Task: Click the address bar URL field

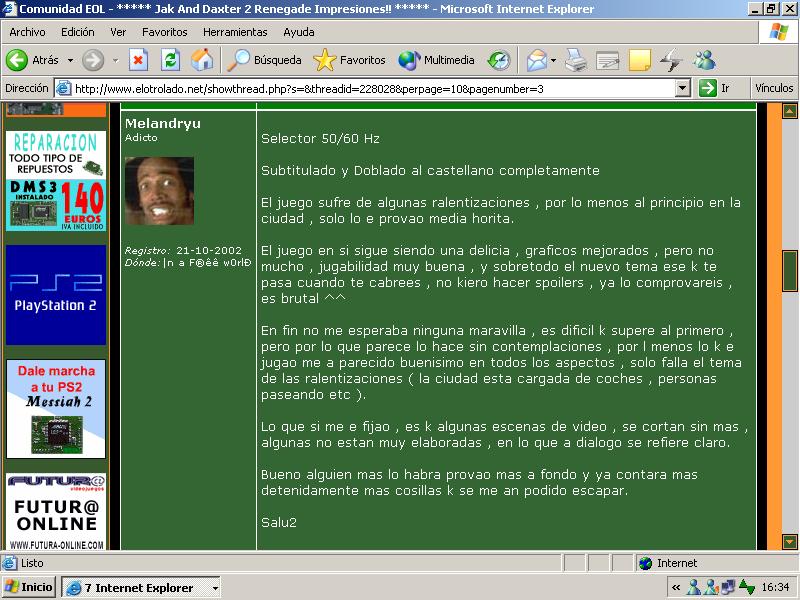Action: (373, 89)
